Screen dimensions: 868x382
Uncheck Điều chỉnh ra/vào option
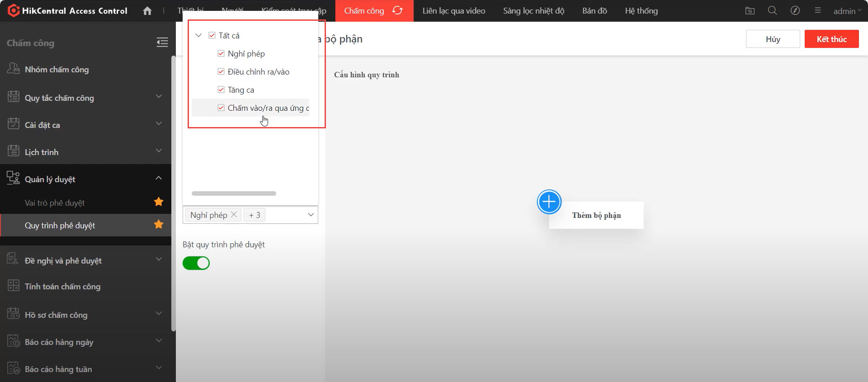[221, 71]
